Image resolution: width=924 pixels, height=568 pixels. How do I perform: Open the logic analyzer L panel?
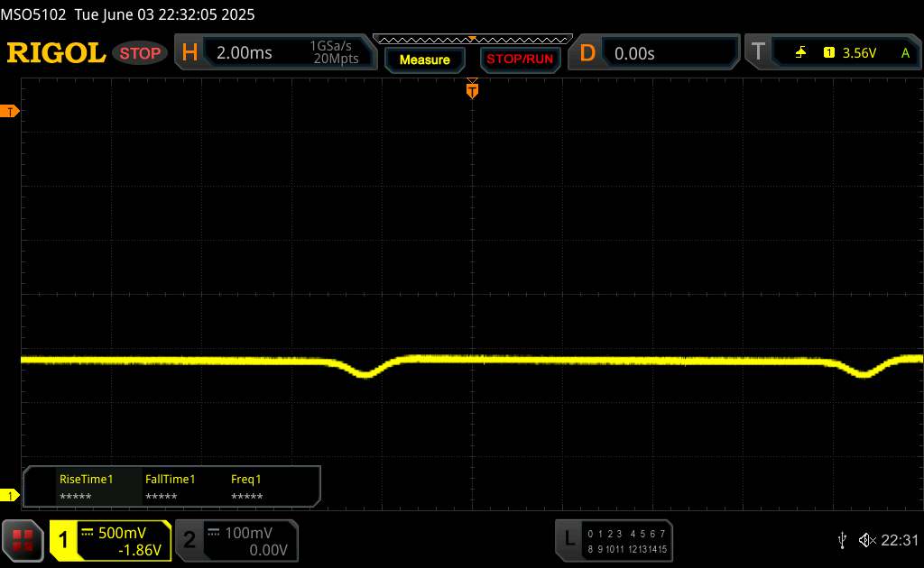click(x=614, y=540)
